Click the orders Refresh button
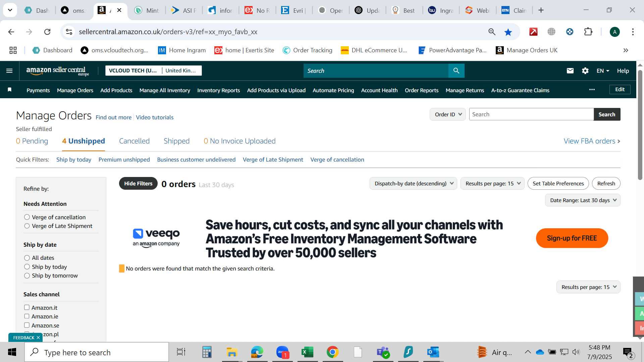Image resolution: width=644 pixels, height=362 pixels. click(x=606, y=183)
